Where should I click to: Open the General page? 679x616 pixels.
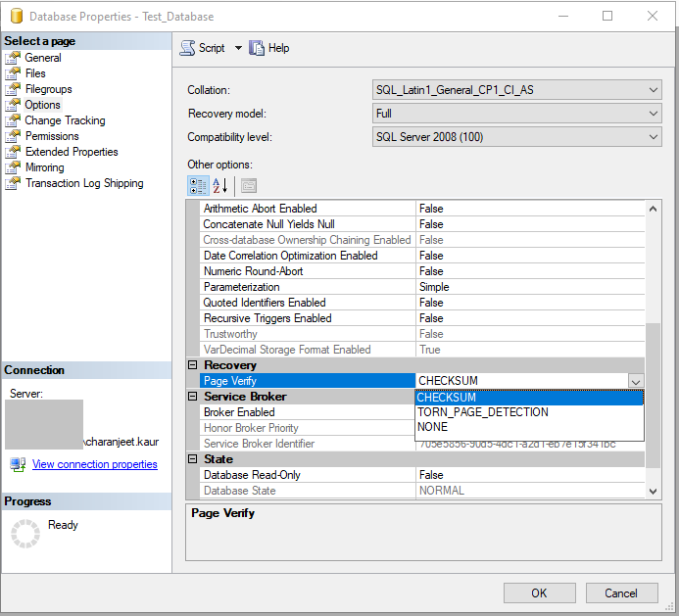tap(42, 58)
